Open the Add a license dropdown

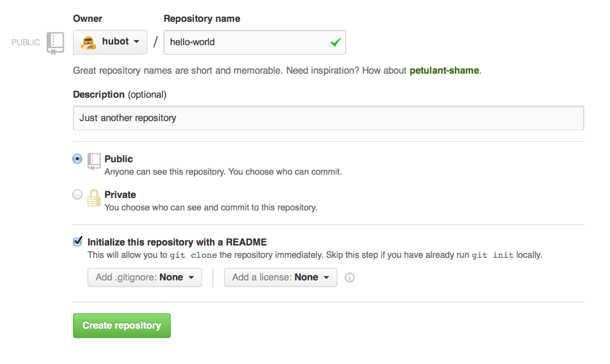point(280,278)
